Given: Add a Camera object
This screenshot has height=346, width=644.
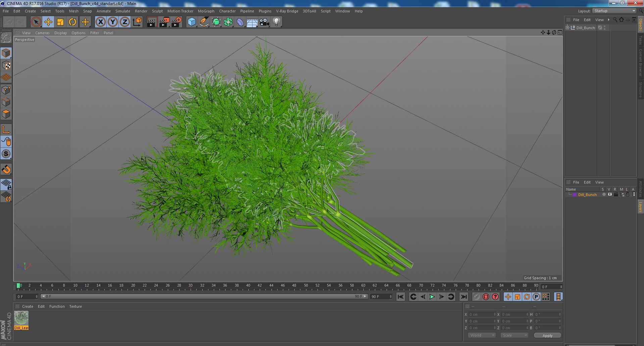Looking at the screenshot, I should (x=264, y=22).
